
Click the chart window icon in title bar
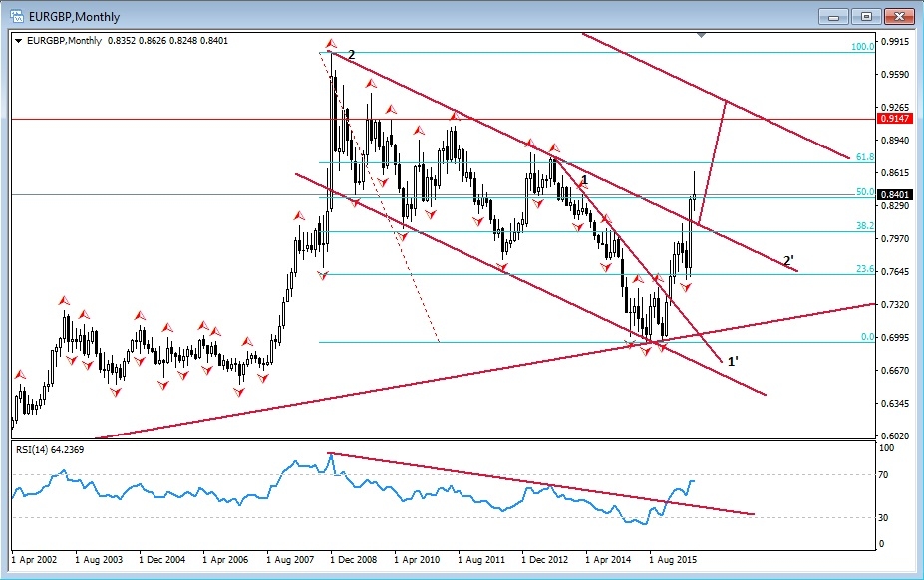(x=17, y=15)
